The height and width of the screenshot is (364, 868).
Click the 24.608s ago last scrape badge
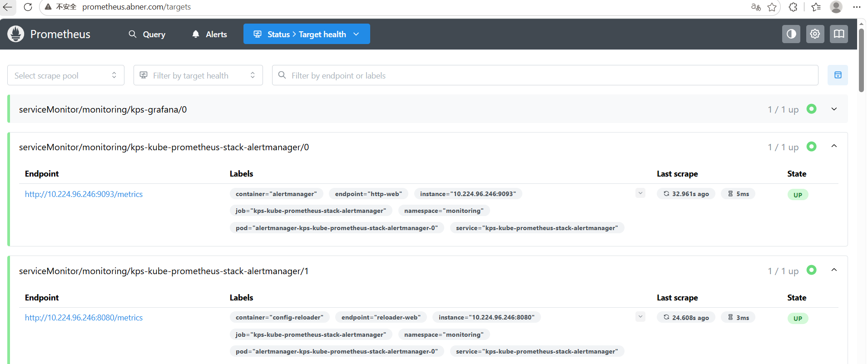coord(686,317)
